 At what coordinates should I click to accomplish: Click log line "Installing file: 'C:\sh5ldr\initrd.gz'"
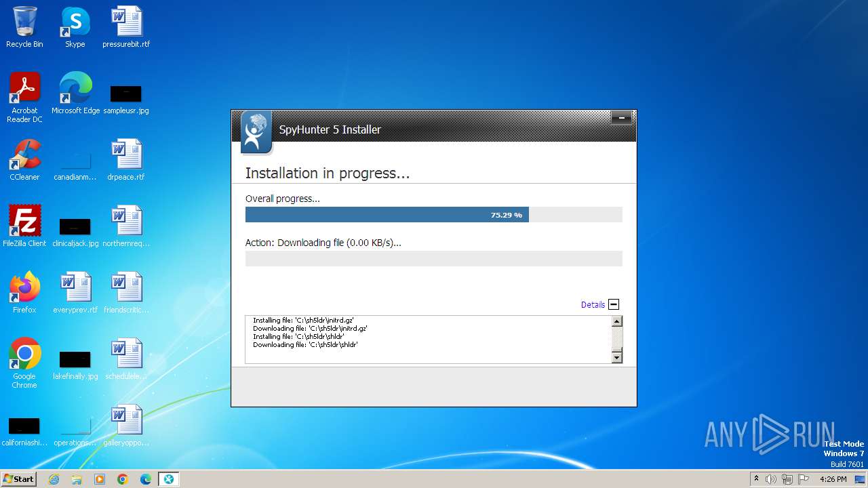[x=303, y=320]
